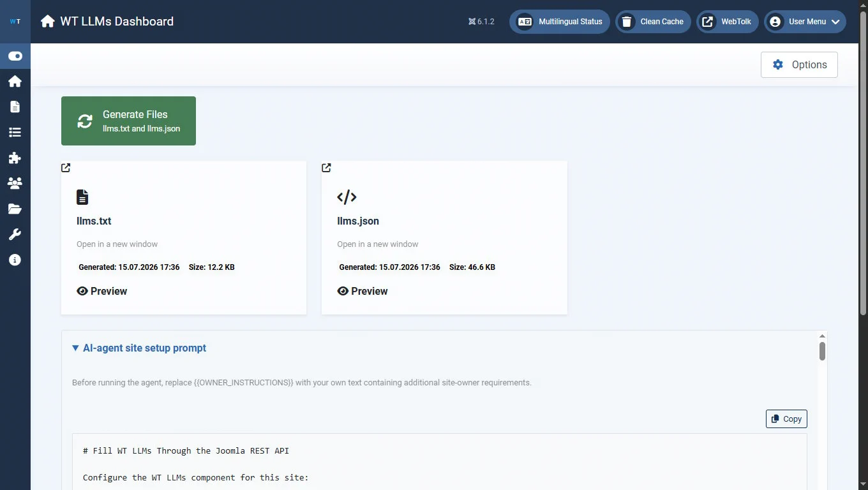Click the Generate Files button
Screen dimensions: 868x490
[128, 121]
